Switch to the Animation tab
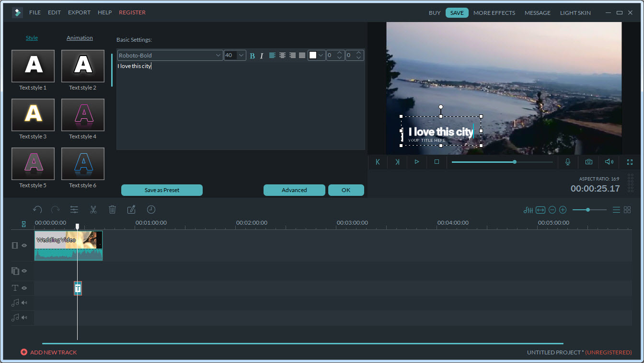Screen dimensions: 644x363 pos(80,38)
